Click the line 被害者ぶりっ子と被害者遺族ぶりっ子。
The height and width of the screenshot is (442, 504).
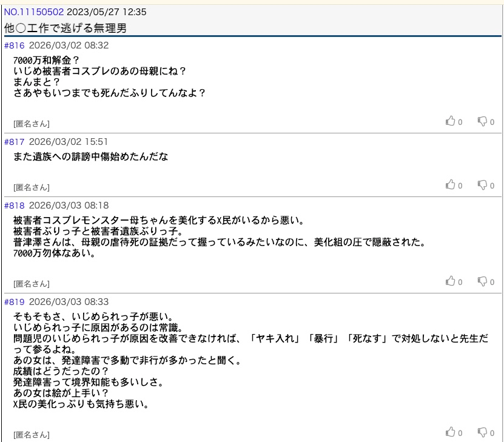(98, 231)
